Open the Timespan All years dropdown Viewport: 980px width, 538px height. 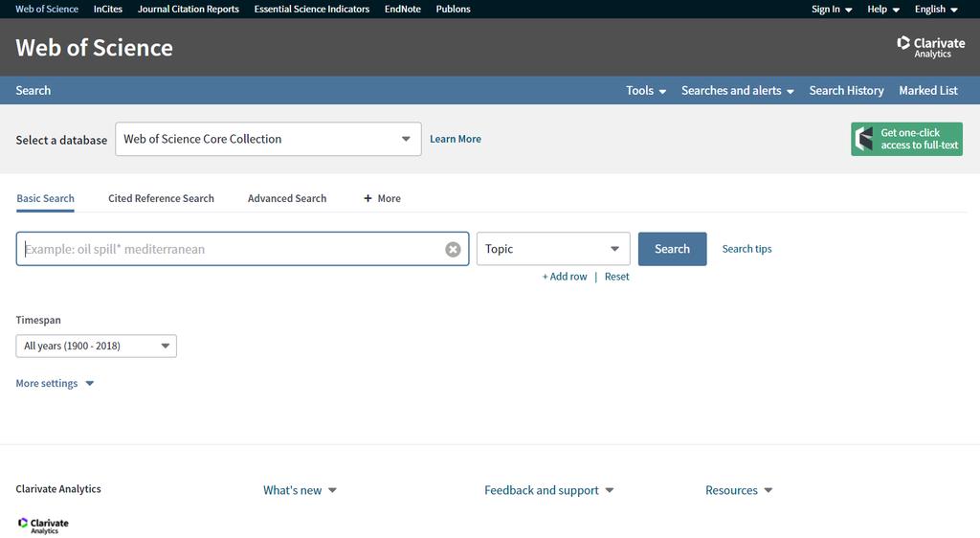point(97,346)
